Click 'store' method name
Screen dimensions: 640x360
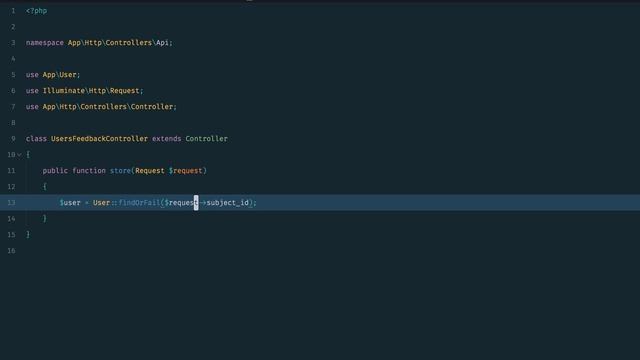point(120,171)
